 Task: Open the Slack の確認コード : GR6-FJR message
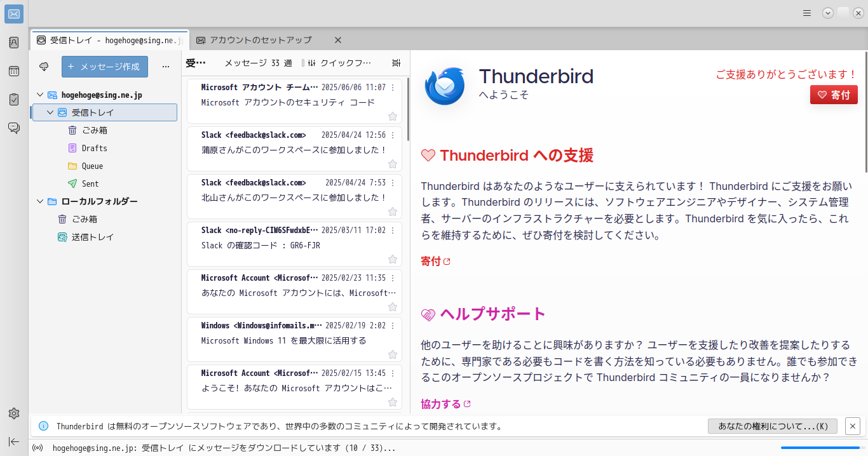click(x=295, y=244)
